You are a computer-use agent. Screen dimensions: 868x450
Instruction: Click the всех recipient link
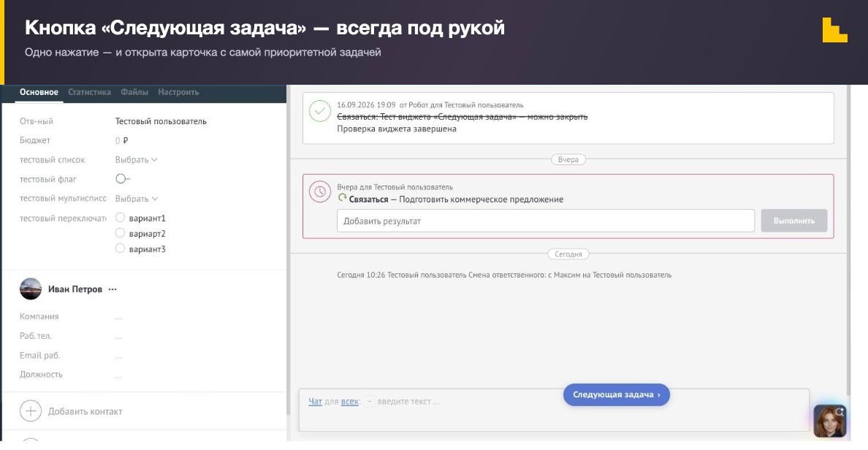(349, 402)
